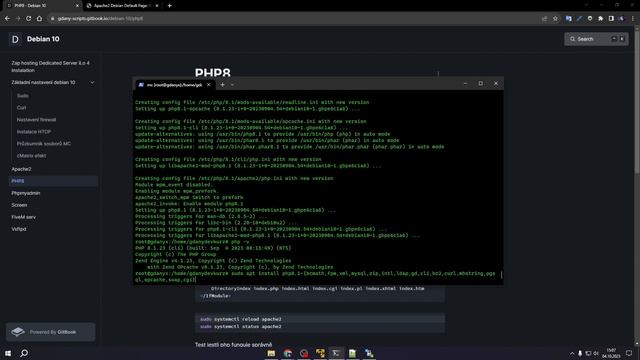
Task: Open the browser home page icon
Action: 39,18
